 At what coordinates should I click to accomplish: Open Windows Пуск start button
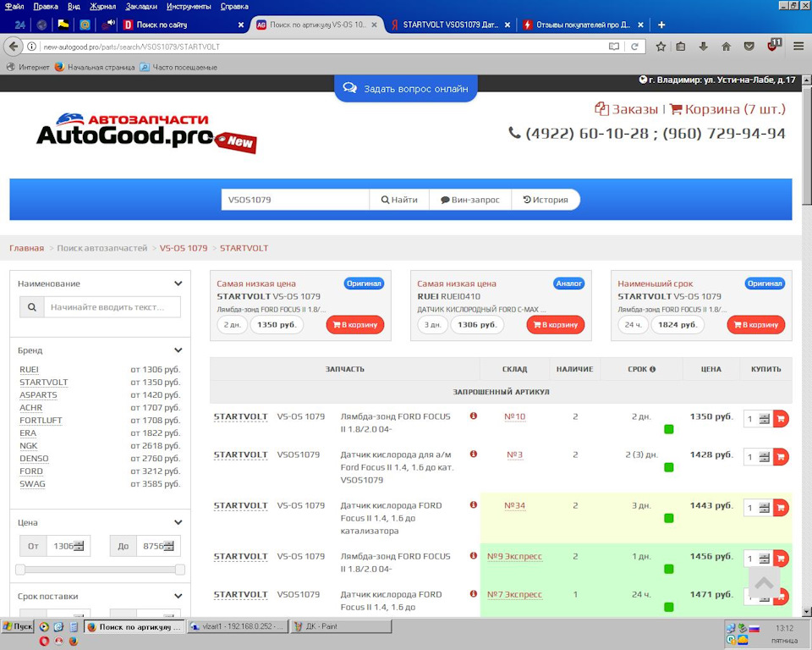(x=18, y=626)
